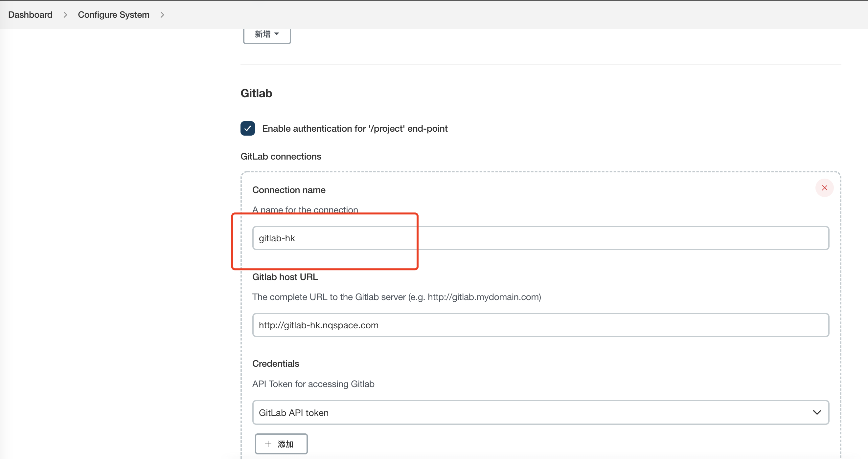Viewport: 868px width, 459px height.
Task: Click 'API Token for accessing Gitlab' text
Action: pyautogui.click(x=313, y=384)
